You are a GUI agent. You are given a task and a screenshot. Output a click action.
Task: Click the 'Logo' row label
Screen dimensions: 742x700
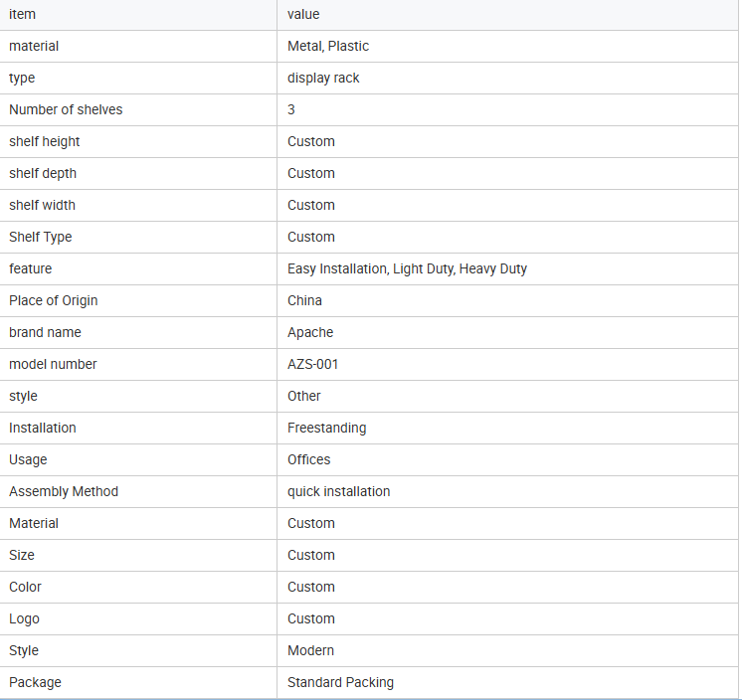click(24, 618)
